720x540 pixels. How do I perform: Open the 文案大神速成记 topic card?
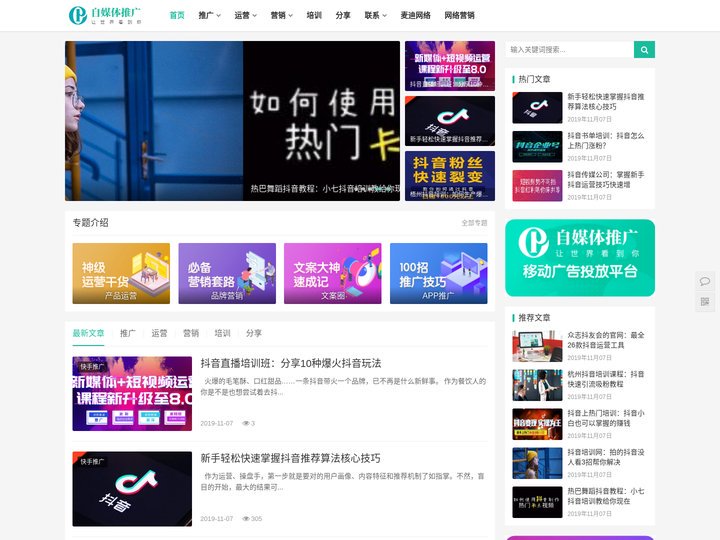[332, 273]
